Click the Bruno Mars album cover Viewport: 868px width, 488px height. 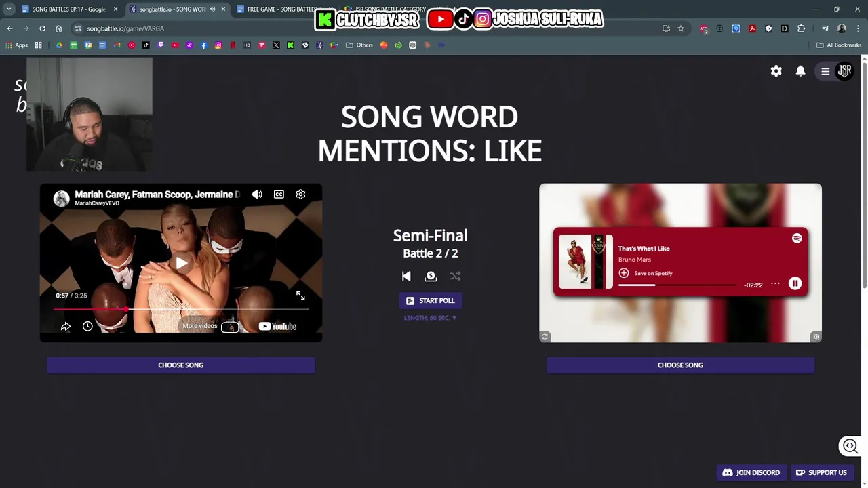tap(585, 262)
